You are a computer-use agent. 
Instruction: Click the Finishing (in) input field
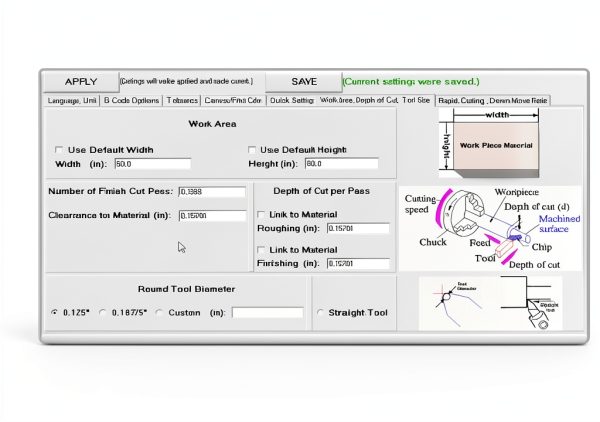click(358, 264)
